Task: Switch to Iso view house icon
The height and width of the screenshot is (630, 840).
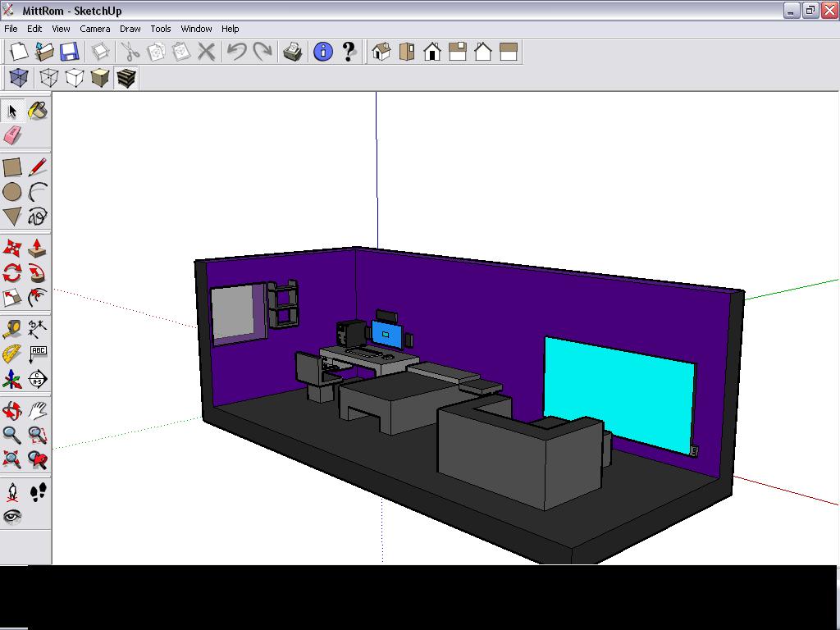Action: tap(381, 52)
